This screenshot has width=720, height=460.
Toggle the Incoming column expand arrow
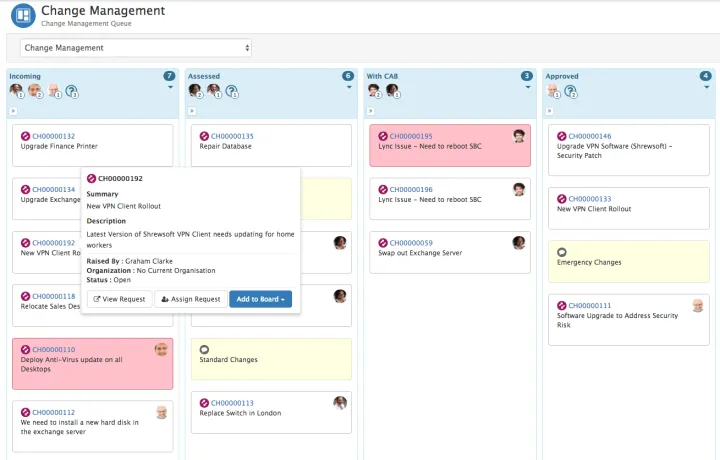[13, 111]
